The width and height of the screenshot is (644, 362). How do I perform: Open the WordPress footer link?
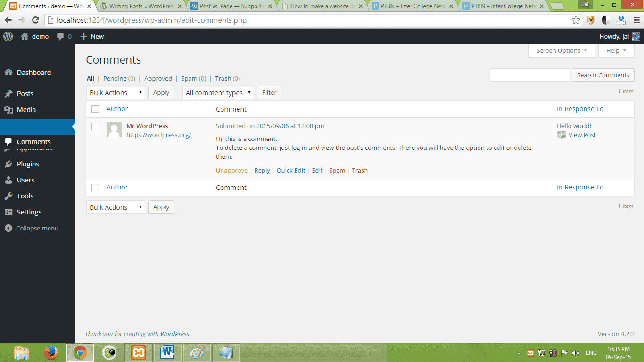point(174,334)
